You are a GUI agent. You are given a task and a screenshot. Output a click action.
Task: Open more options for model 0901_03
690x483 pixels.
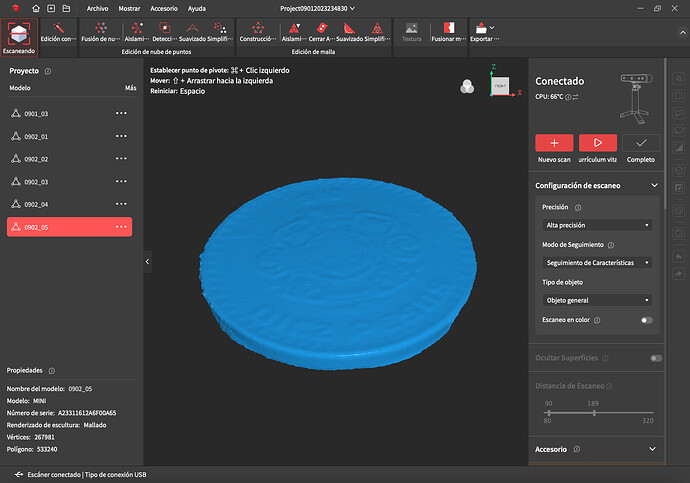(x=121, y=113)
